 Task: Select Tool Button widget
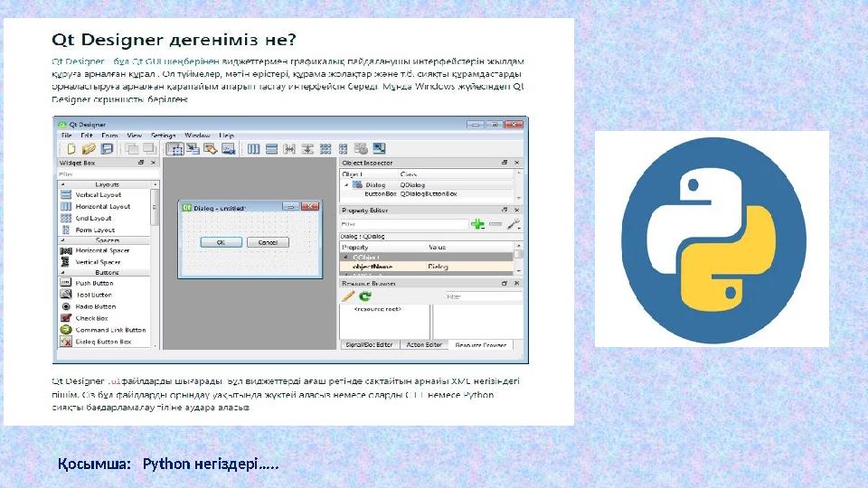87,295
